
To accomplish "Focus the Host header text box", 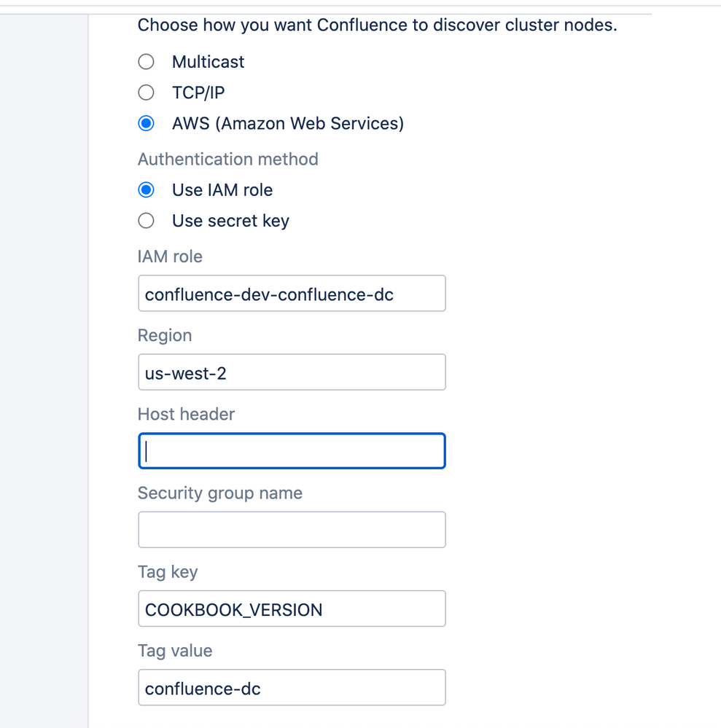I will click(292, 451).
